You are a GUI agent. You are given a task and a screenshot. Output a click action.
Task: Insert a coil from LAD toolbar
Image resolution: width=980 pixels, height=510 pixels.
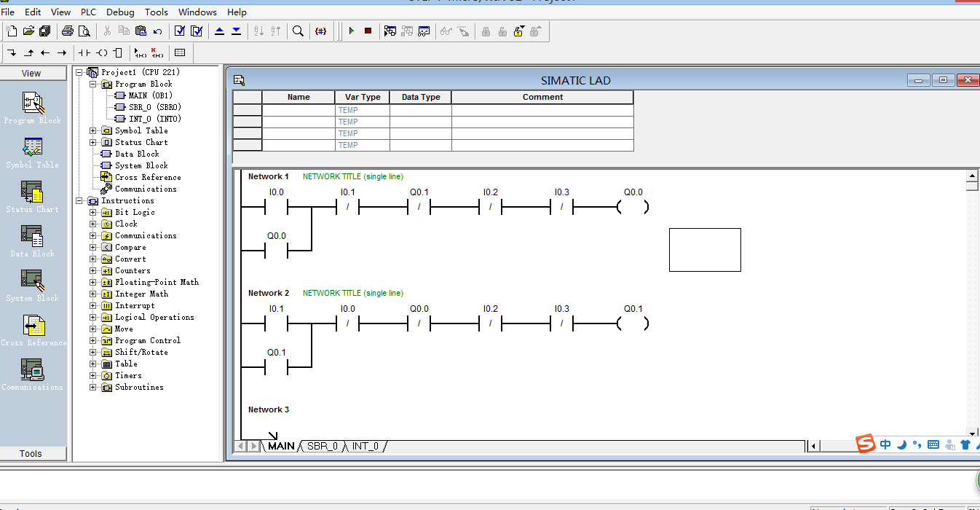pos(101,52)
